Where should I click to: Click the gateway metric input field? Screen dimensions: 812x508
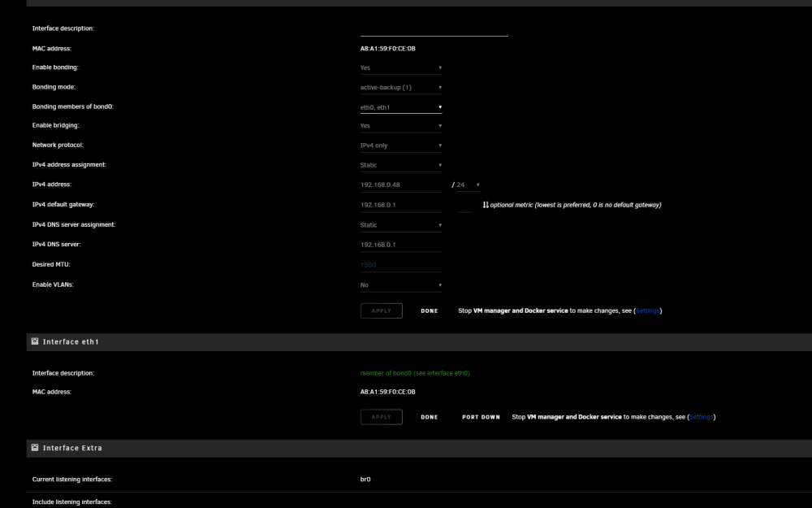pos(465,206)
